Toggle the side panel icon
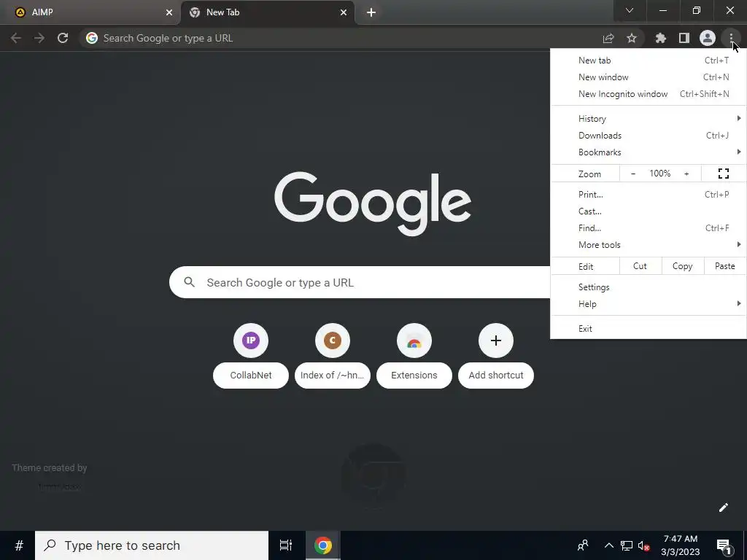 pyautogui.click(x=684, y=38)
